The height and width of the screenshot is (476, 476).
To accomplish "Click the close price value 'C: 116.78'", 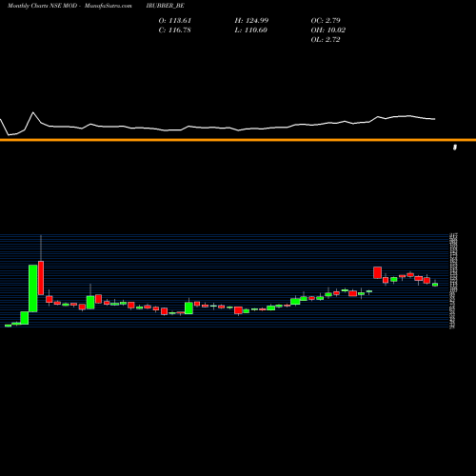I will (x=175, y=30).
